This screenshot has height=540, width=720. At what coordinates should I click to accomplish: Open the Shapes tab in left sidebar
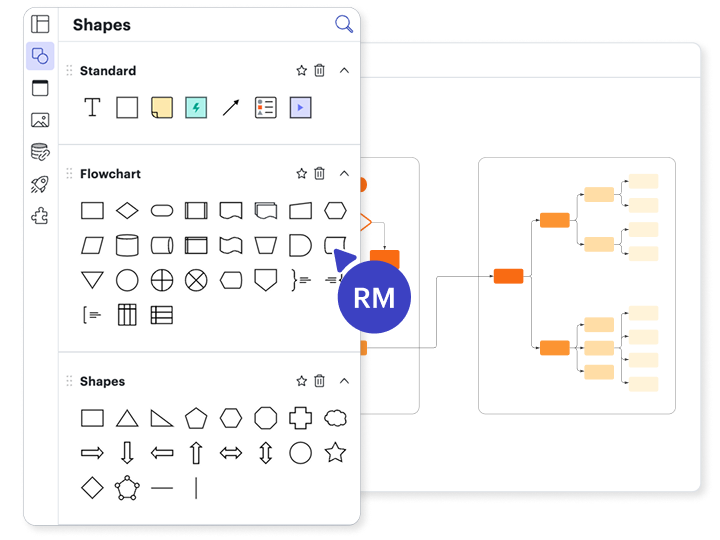coord(40,56)
